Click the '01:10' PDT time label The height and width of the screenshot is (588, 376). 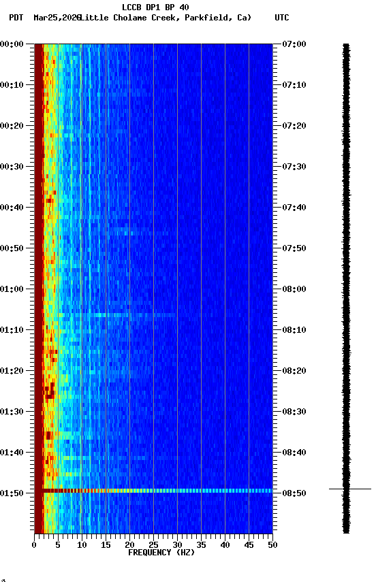(x=12, y=330)
